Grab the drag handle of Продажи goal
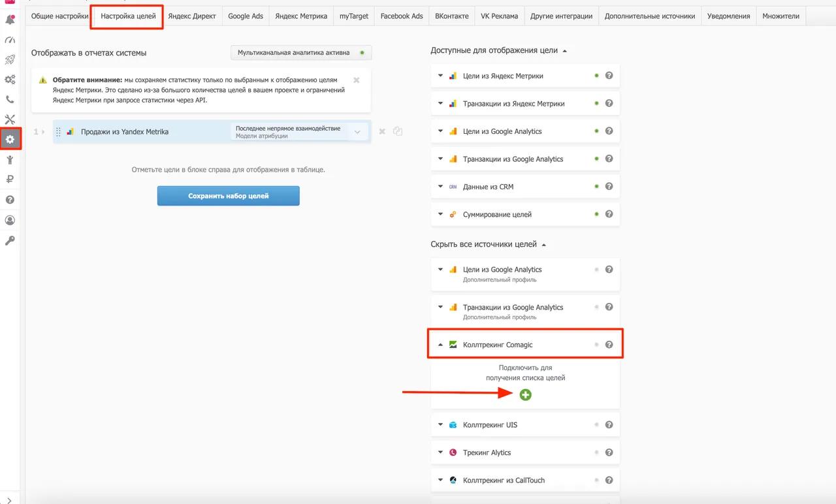The width and height of the screenshot is (836, 504). click(58, 132)
